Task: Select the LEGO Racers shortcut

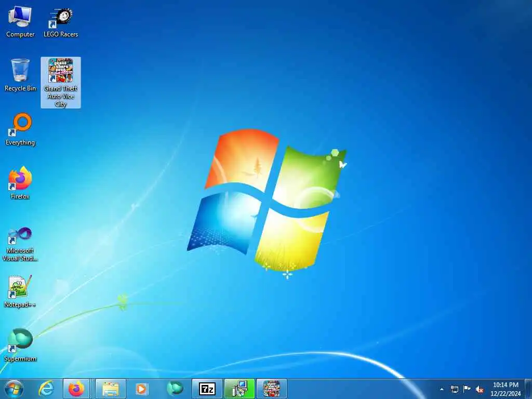Action: tap(61, 22)
